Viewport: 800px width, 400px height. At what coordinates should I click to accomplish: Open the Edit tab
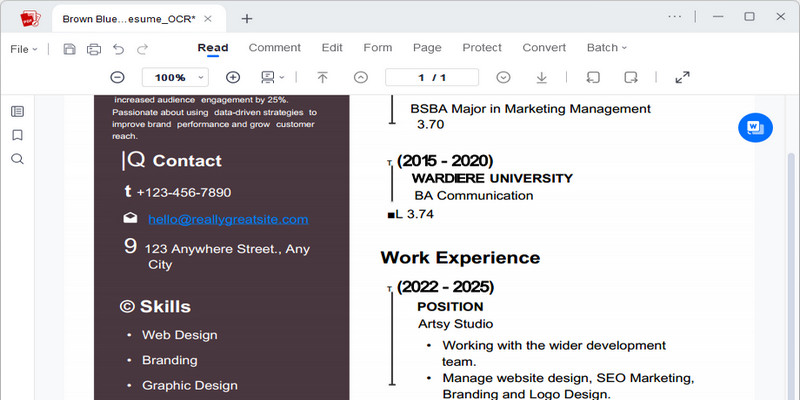coord(332,48)
